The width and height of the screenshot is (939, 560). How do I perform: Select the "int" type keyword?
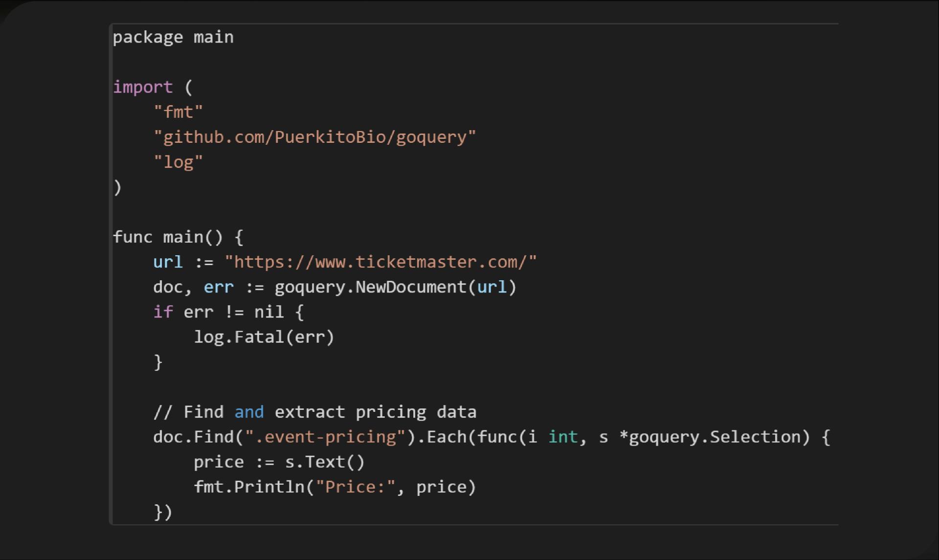(562, 436)
